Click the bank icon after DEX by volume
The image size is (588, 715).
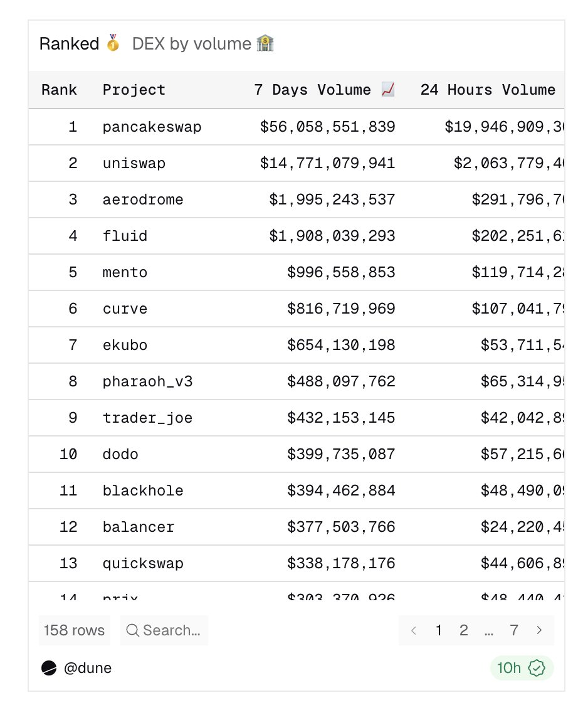tap(265, 44)
